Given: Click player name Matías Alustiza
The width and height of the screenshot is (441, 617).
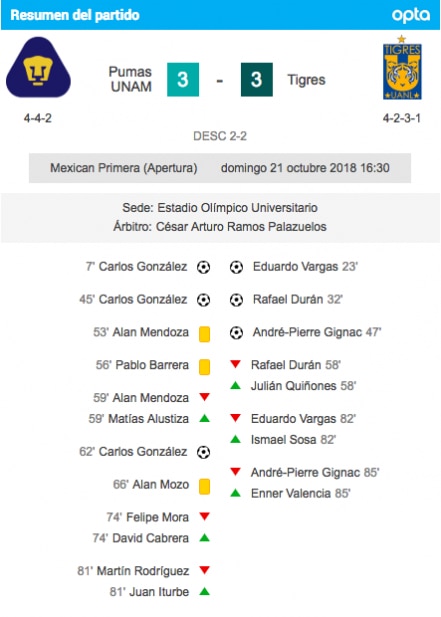Looking at the screenshot, I should (148, 419).
